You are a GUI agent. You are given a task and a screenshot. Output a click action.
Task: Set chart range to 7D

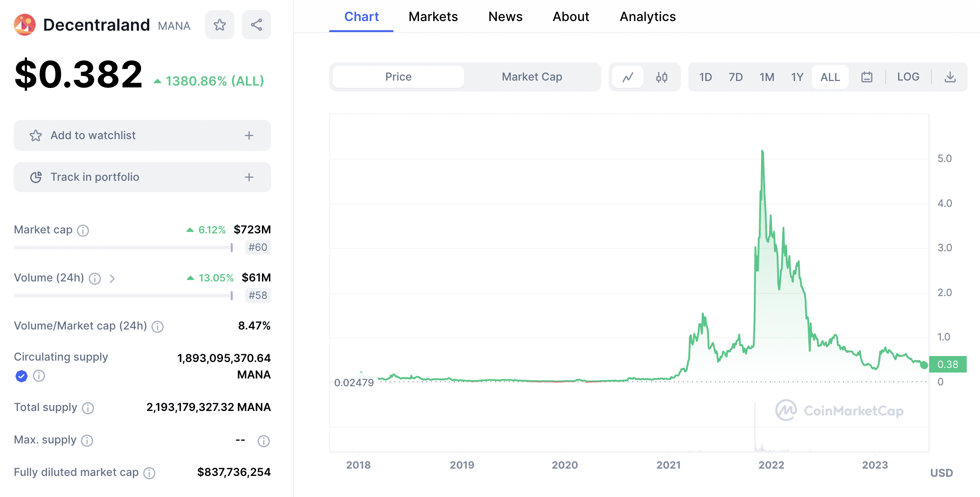[x=736, y=77]
